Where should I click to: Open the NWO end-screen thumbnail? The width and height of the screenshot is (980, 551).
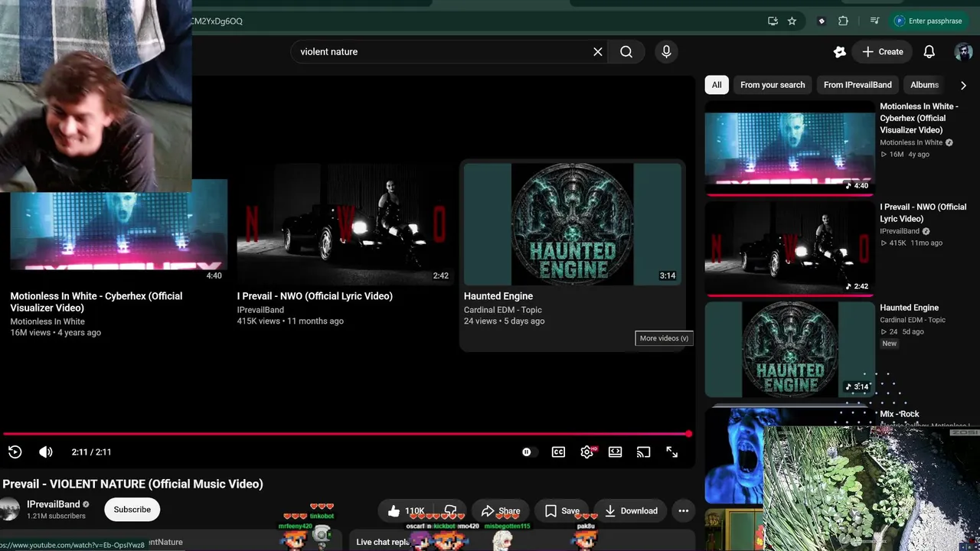(345, 224)
